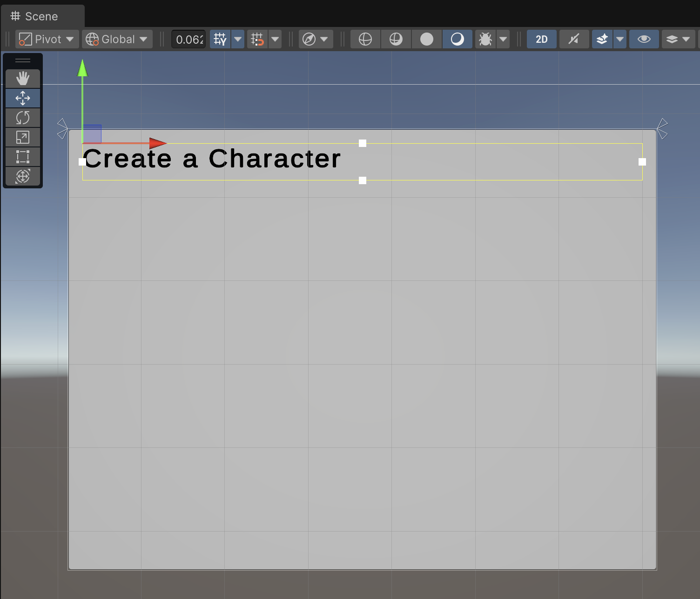
Task: Open the Pivot handle position dropdown
Action: pyautogui.click(x=47, y=40)
